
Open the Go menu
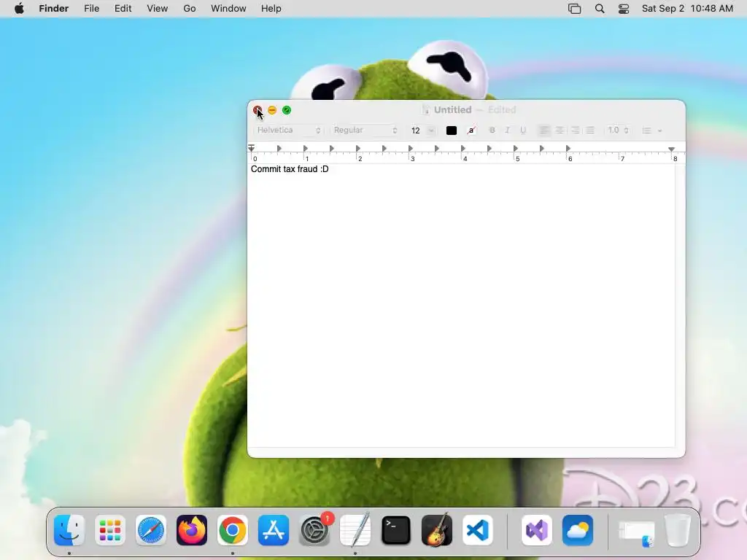coord(190,9)
